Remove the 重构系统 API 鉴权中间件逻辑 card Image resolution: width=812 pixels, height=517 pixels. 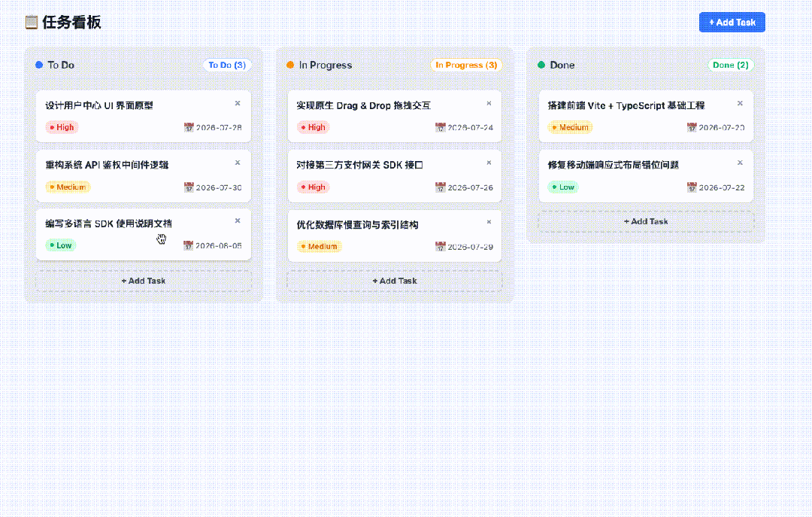(238, 163)
